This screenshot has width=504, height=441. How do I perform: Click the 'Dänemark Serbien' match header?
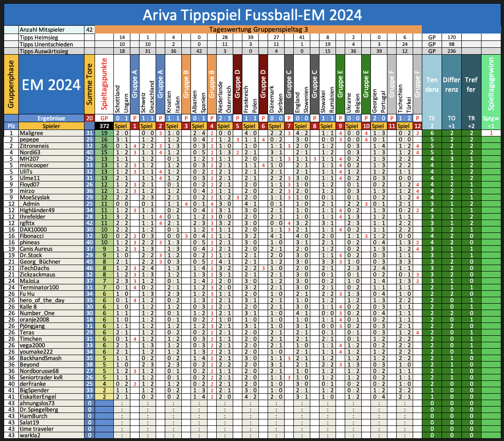tap(276, 84)
